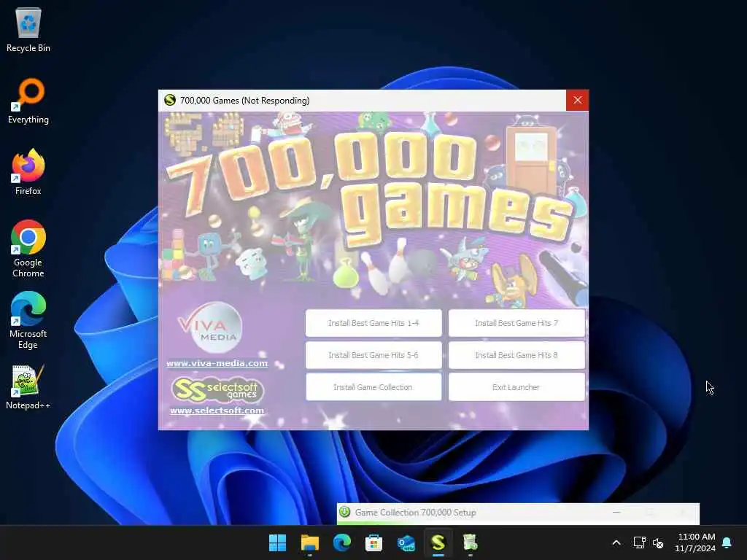The width and height of the screenshot is (747, 560).
Task: Click the 700,000 Games title bar icon
Action: click(169, 100)
